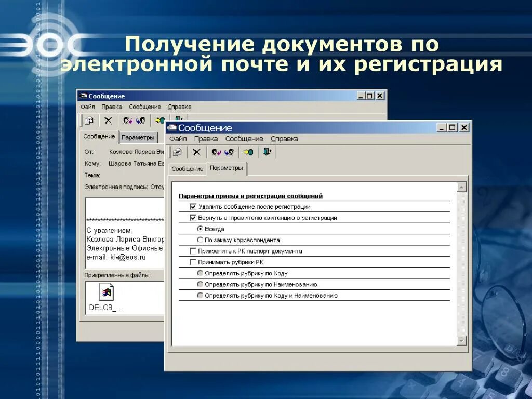Close the back 'Сообщение' window
This screenshot has width=532, height=399.
point(380,96)
